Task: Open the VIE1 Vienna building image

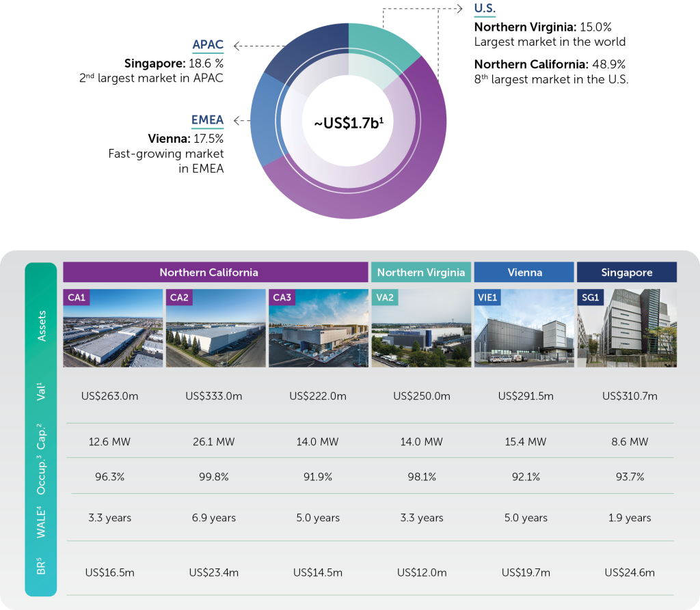Action: click(x=524, y=328)
